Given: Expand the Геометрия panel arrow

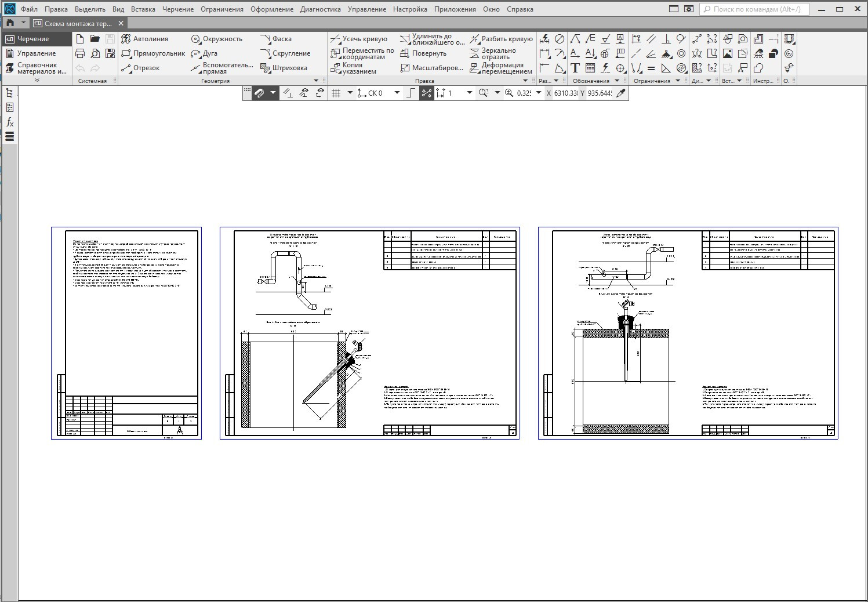Looking at the screenshot, I should point(316,81).
